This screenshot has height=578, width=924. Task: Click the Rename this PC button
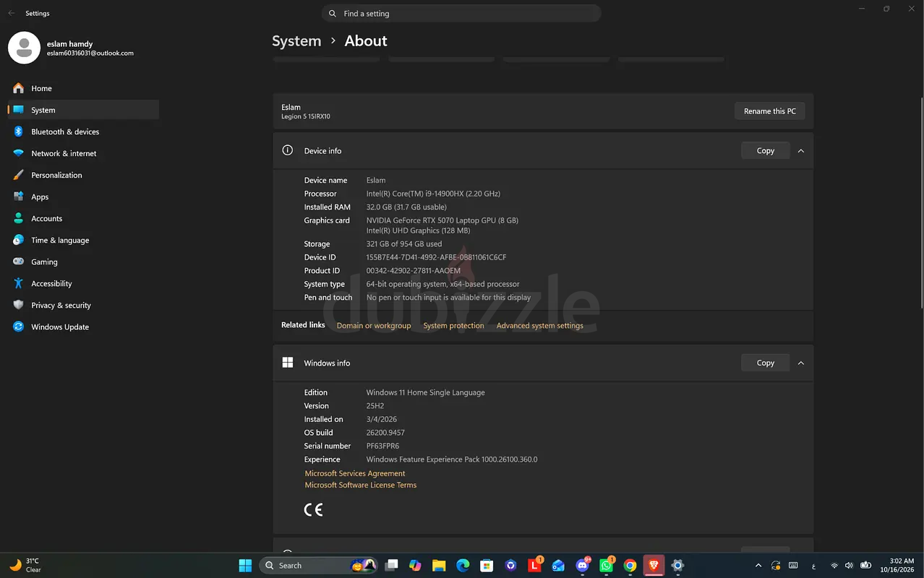point(770,111)
